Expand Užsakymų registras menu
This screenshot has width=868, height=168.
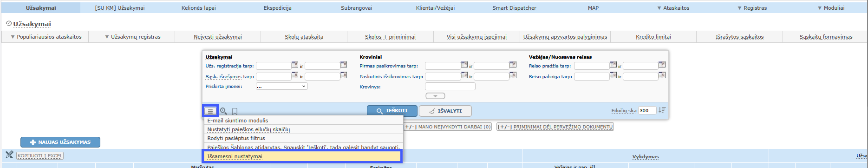click(132, 37)
